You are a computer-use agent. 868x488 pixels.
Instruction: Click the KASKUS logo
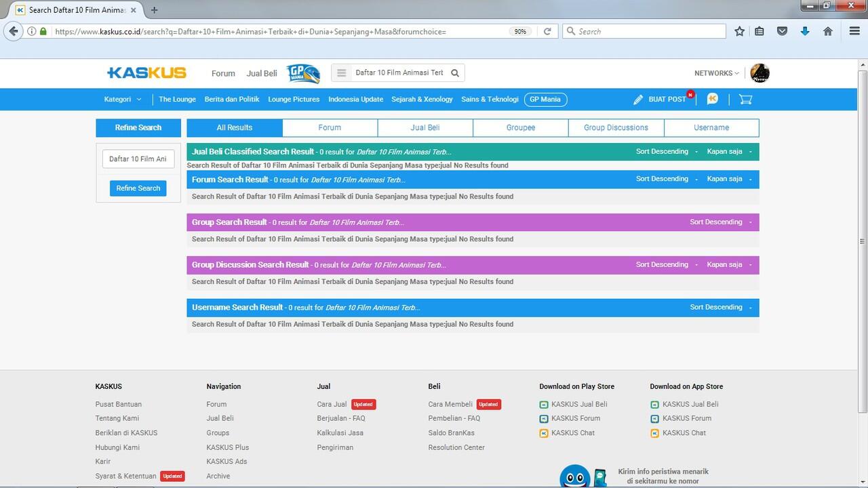tap(146, 73)
